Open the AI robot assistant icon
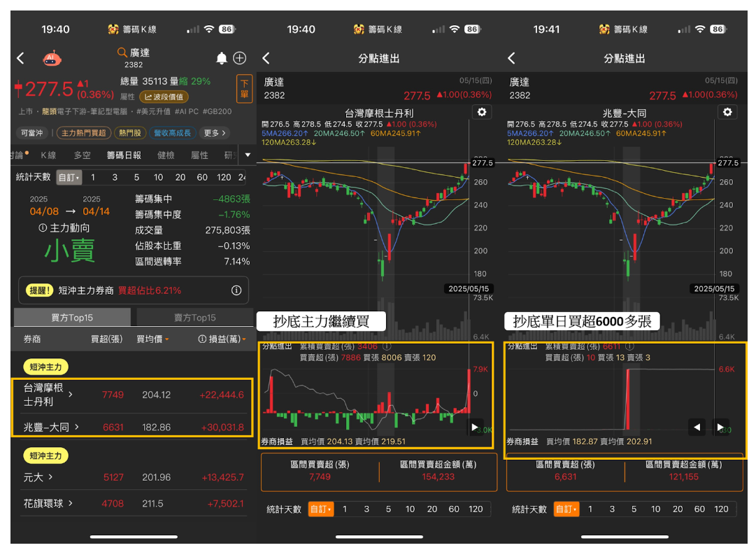756x557 pixels. tap(52, 58)
